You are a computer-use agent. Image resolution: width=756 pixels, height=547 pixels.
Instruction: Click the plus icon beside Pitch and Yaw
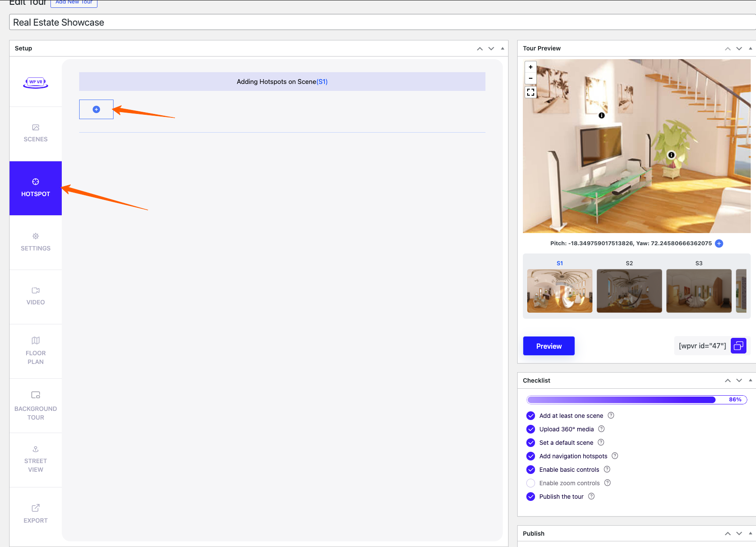719,243
